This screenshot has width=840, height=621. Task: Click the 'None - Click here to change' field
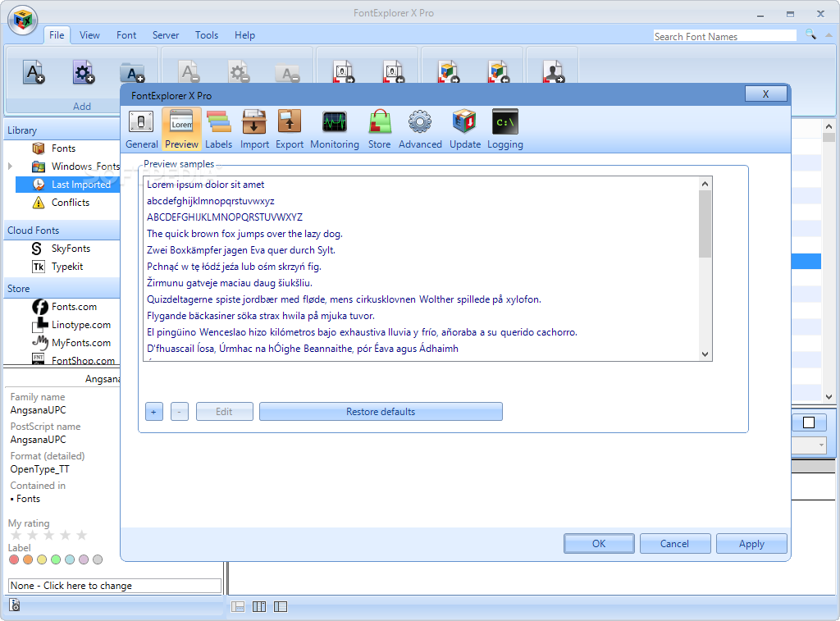click(x=115, y=586)
